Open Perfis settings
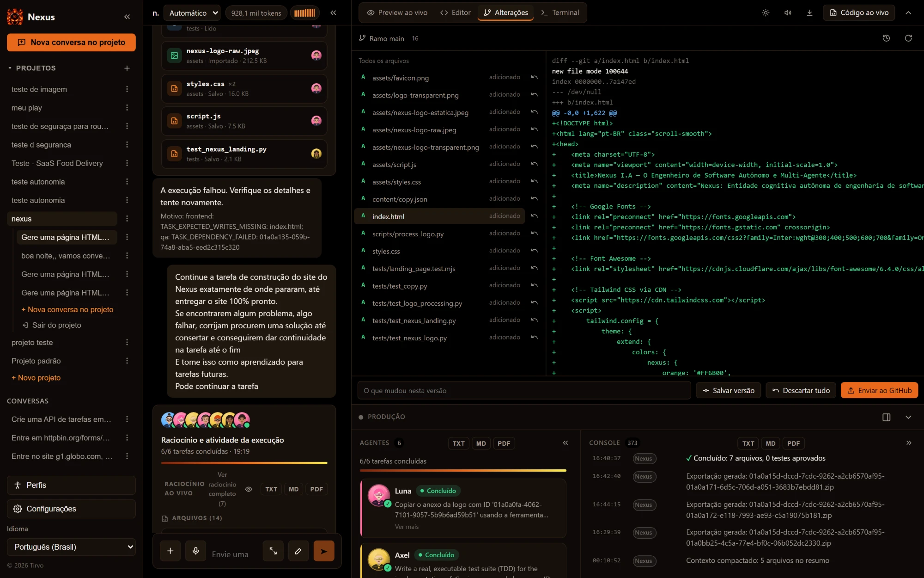 point(71,485)
